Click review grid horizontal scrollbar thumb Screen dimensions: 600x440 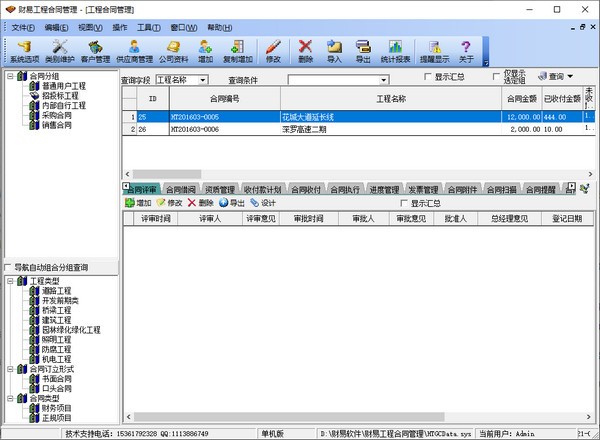[x=289, y=417]
